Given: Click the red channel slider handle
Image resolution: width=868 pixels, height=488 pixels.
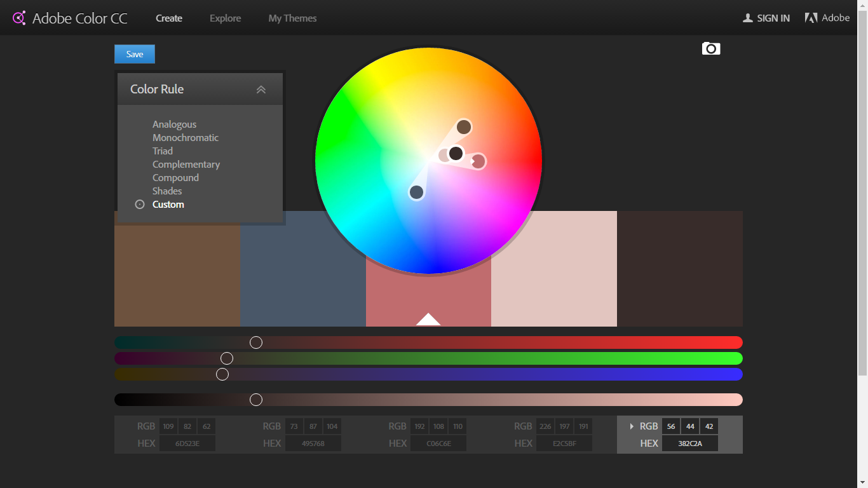Looking at the screenshot, I should [x=256, y=342].
